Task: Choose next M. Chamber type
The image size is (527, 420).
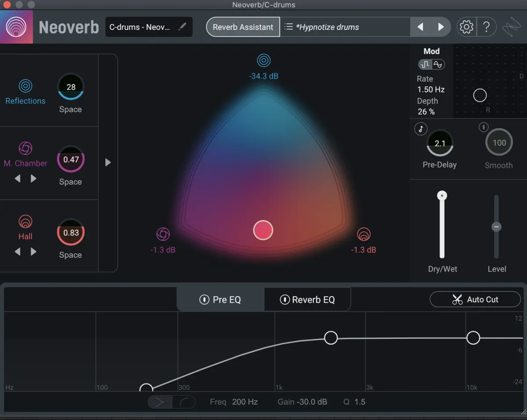Action: tap(33, 179)
